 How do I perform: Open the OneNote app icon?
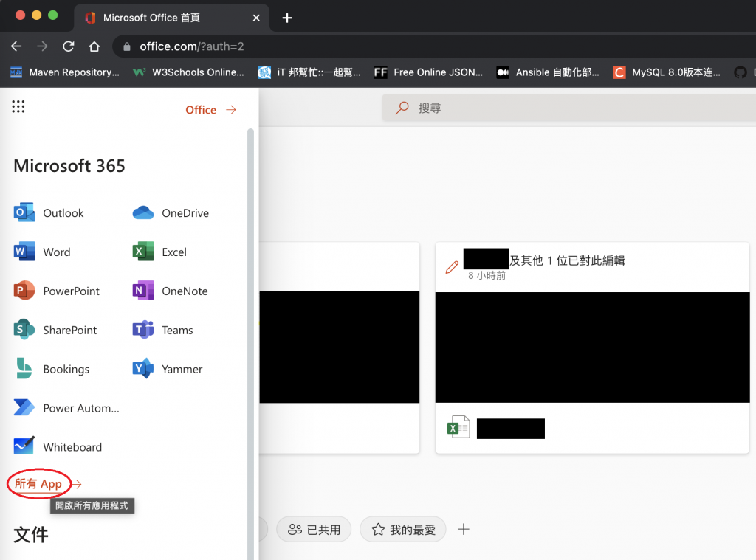coord(142,291)
